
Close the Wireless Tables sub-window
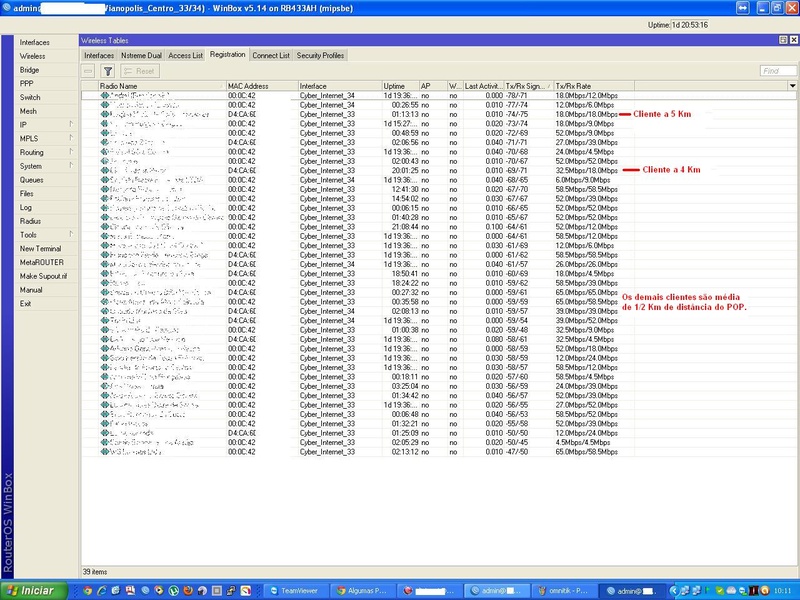pyautogui.click(x=794, y=40)
